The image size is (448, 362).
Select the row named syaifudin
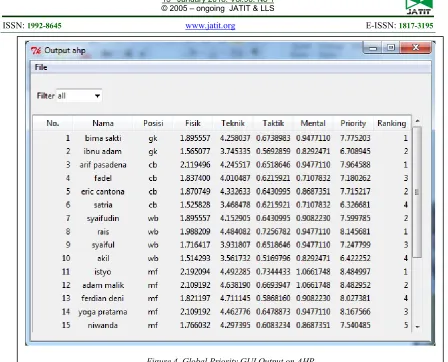pyautogui.click(x=222, y=218)
